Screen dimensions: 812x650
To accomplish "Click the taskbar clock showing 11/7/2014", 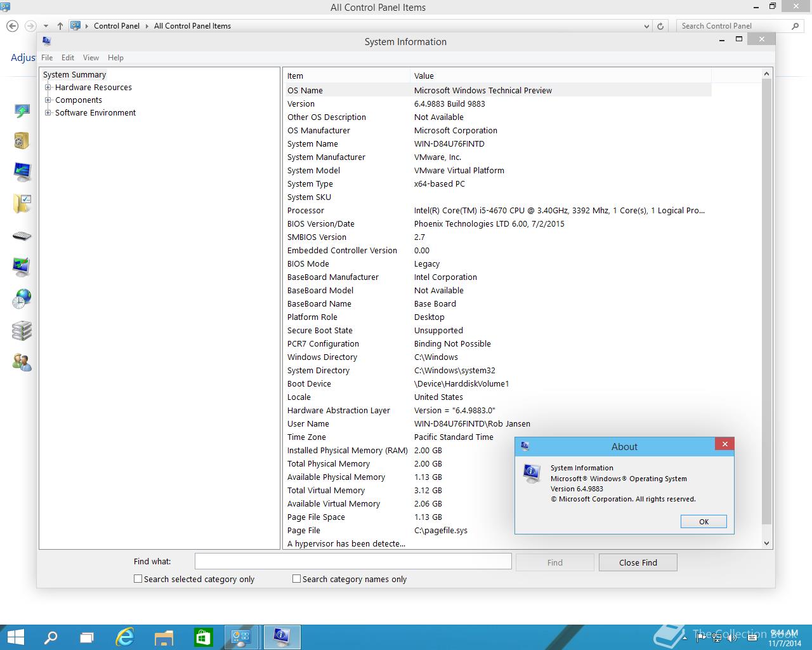I will click(x=784, y=638).
